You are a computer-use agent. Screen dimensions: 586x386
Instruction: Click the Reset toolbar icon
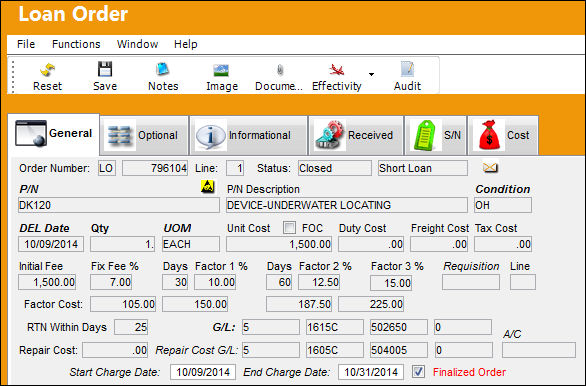coord(47,70)
